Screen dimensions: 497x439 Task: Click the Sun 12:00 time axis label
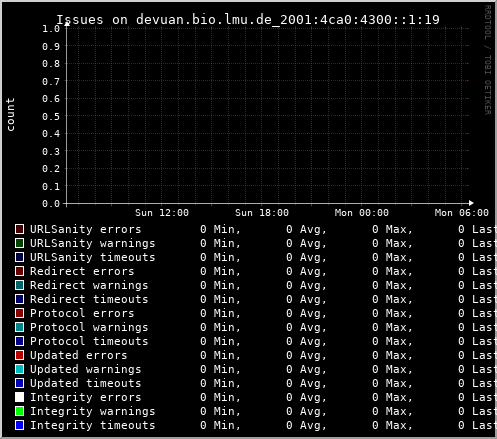coord(162,213)
